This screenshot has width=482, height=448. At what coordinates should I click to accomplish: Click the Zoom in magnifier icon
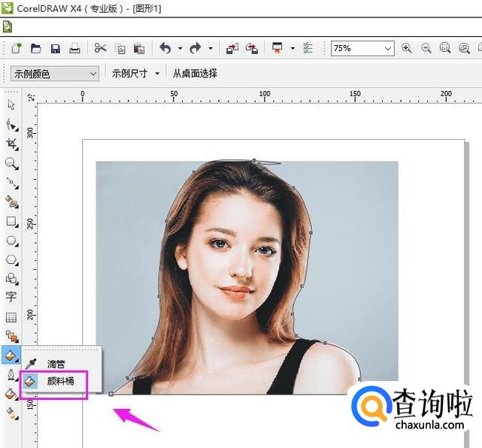(x=407, y=48)
